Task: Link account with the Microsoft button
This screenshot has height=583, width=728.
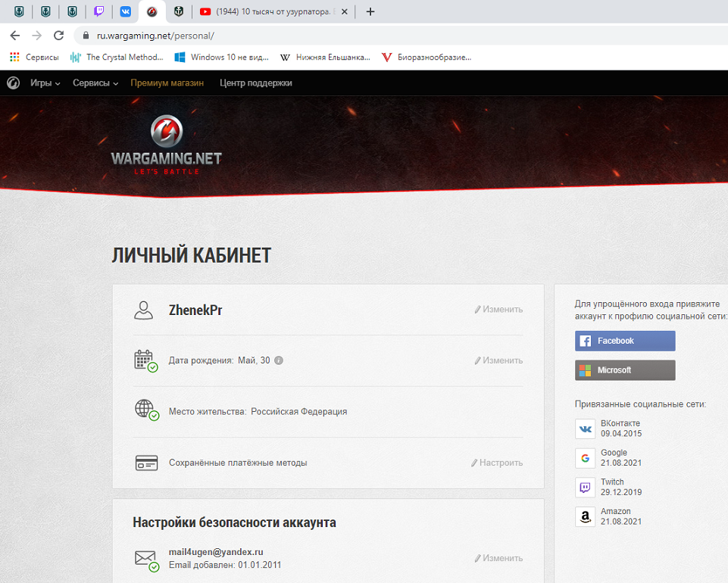Action: 624,370
